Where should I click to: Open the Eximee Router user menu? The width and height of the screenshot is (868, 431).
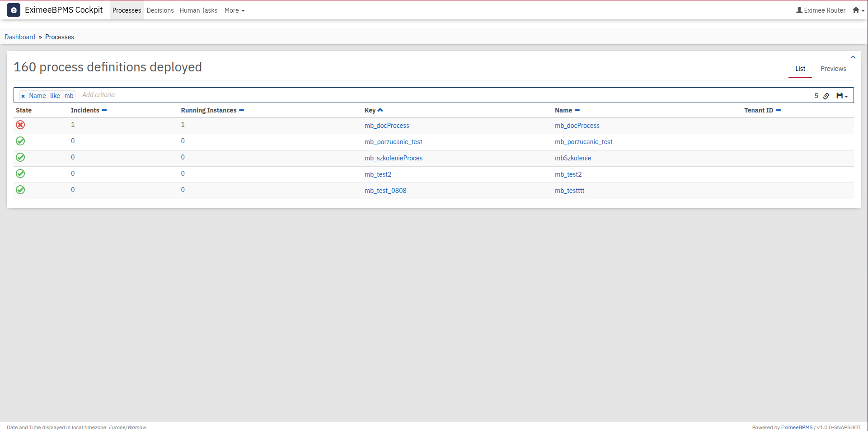821,10
